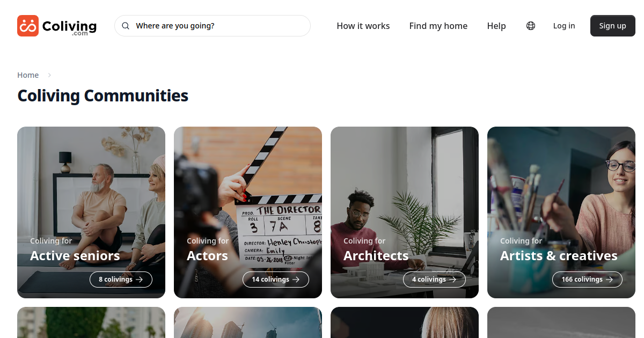Go to the Home breadcrumb link
The image size is (644, 338).
tap(28, 75)
